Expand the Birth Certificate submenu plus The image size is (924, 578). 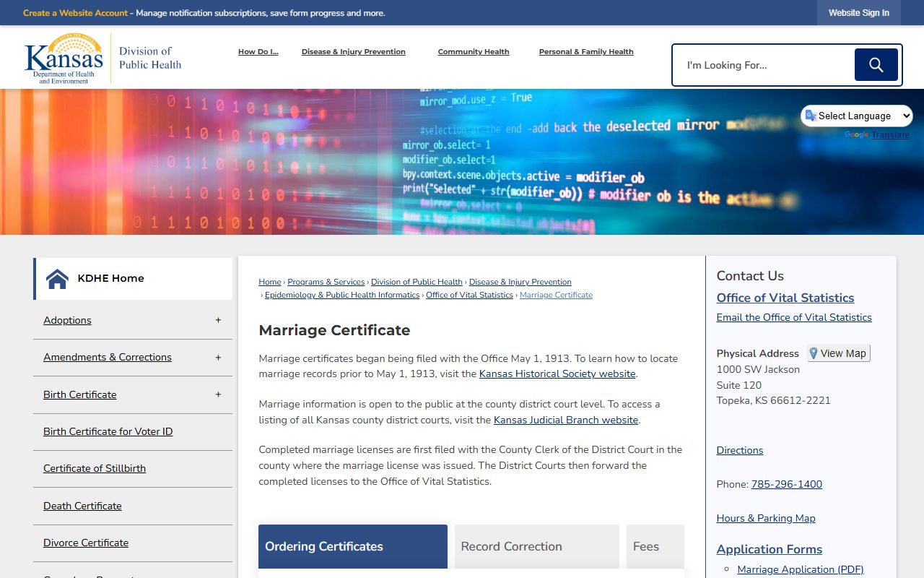pyautogui.click(x=218, y=394)
